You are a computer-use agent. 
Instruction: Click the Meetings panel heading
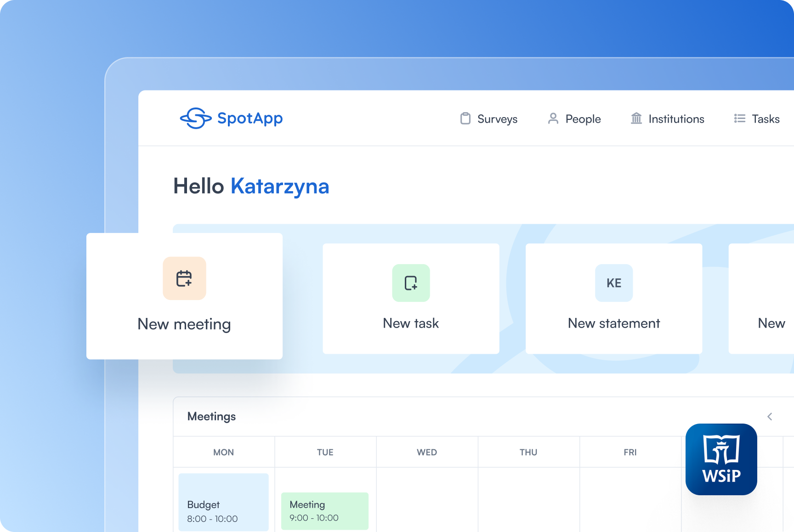pyautogui.click(x=211, y=416)
